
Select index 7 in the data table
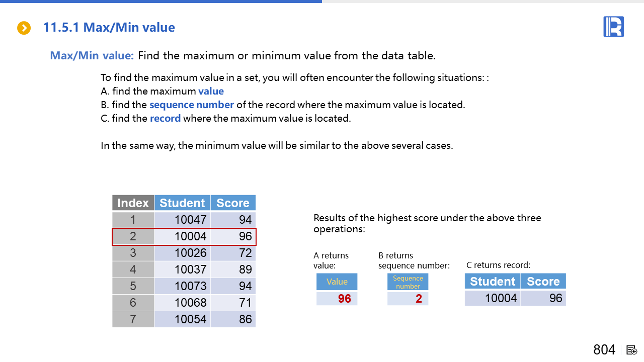pyautogui.click(x=133, y=319)
